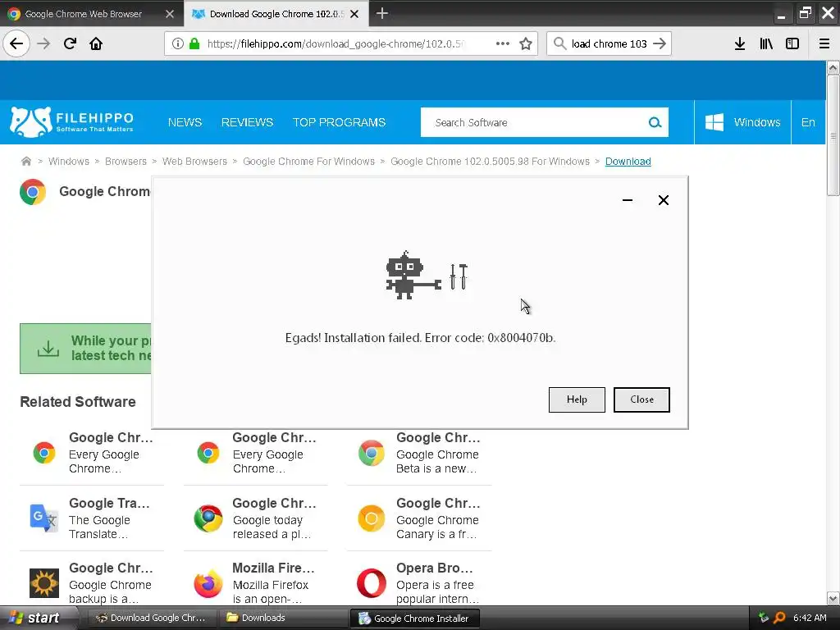Open the browser downloads arrow icon
Image resolution: width=840 pixels, height=630 pixels.
pyautogui.click(x=740, y=43)
